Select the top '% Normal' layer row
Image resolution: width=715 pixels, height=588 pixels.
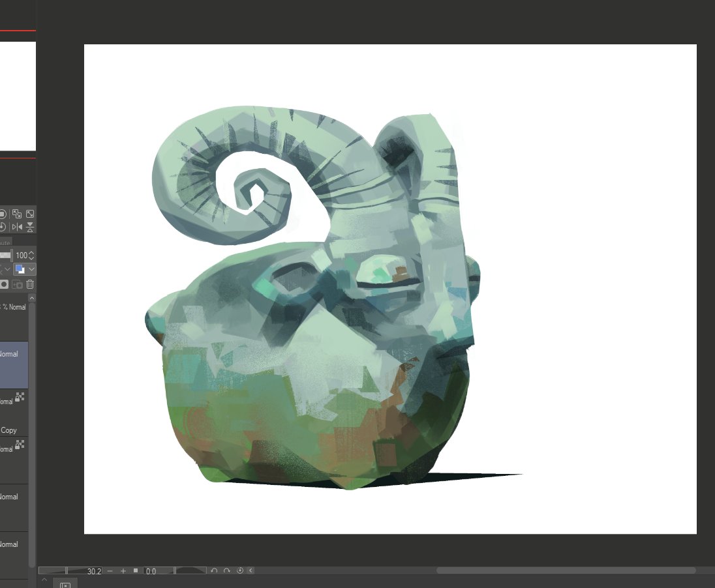14,319
